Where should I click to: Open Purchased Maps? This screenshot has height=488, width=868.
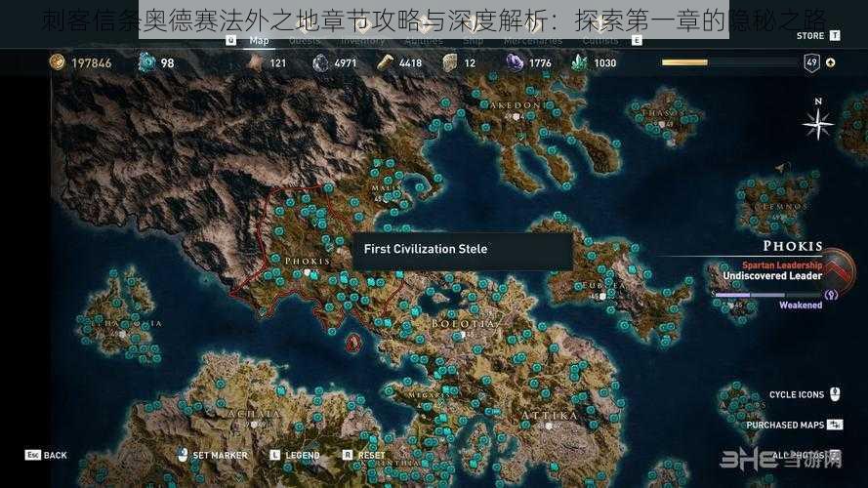[x=785, y=425]
